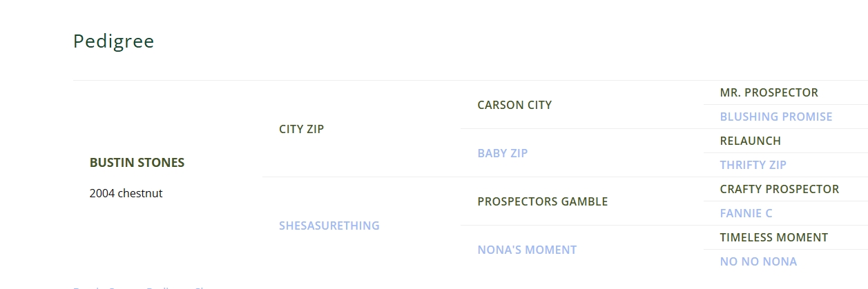Click the cut-off link below the pedigree chart
Image resolution: width=868 pixels, height=289 pixels.
(138, 287)
